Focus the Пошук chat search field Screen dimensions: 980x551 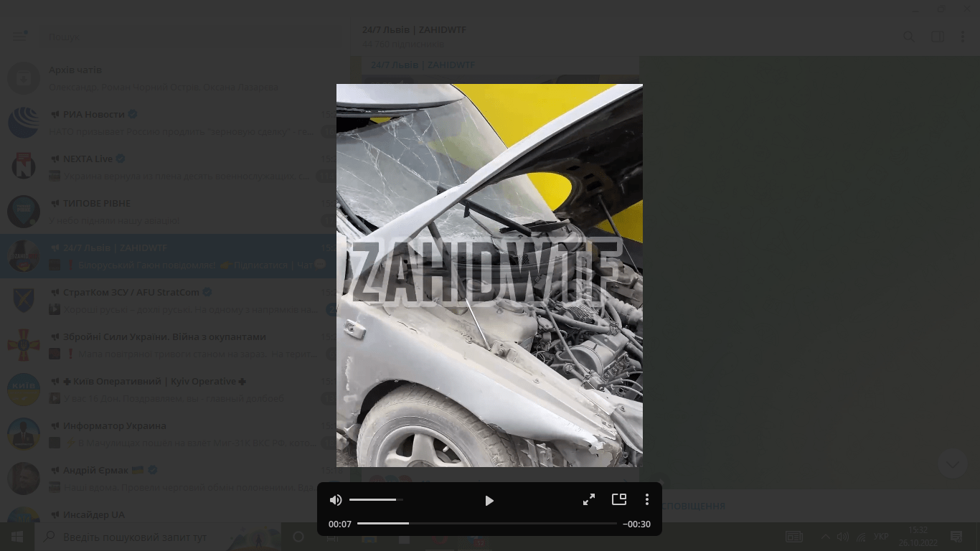point(190,37)
